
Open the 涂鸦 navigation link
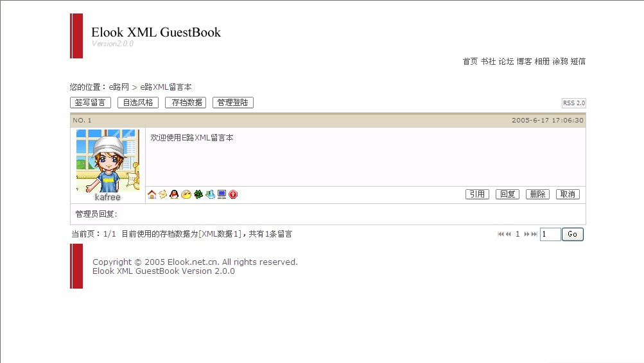coord(561,62)
